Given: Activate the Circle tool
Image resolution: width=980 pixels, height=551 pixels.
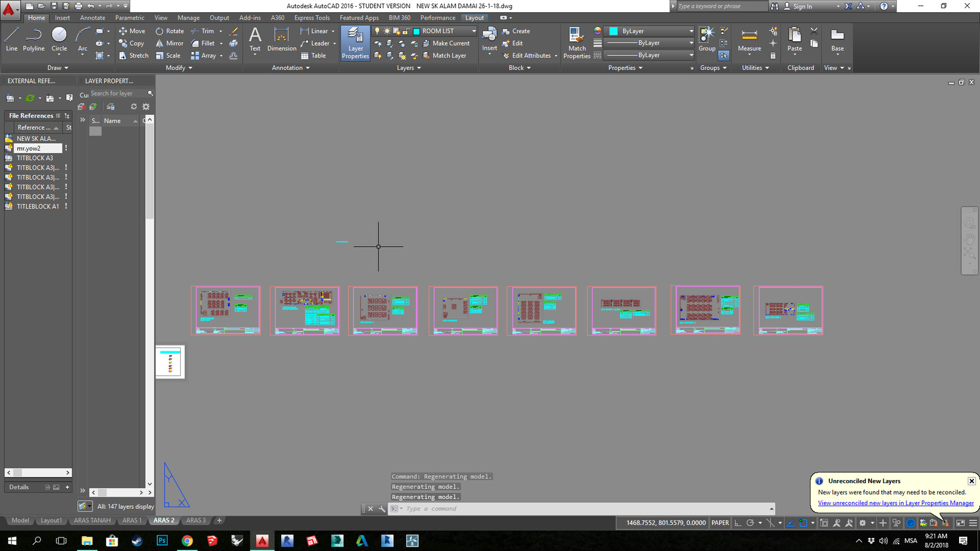Looking at the screenshot, I should pyautogui.click(x=59, y=39).
